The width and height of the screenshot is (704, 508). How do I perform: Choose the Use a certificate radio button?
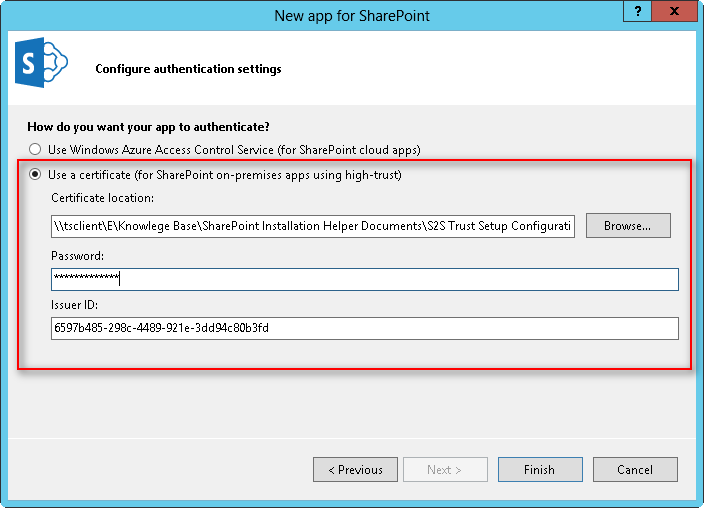click(x=36, y=175)
